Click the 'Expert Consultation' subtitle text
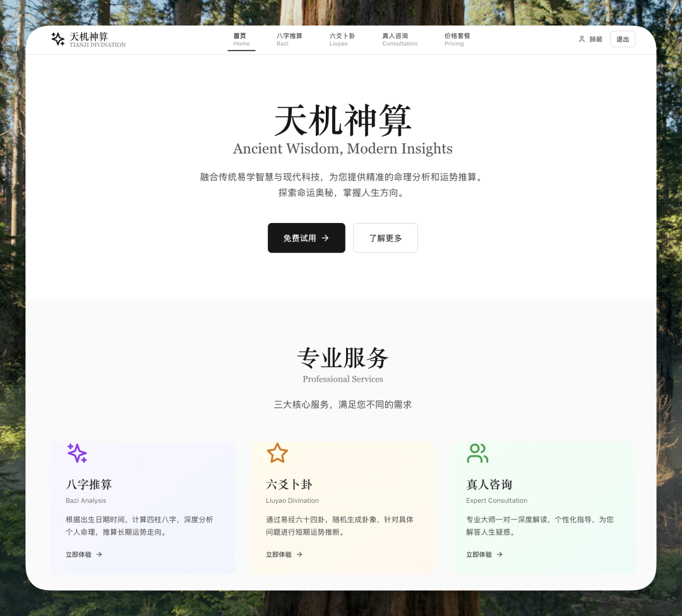 point(497,501)
